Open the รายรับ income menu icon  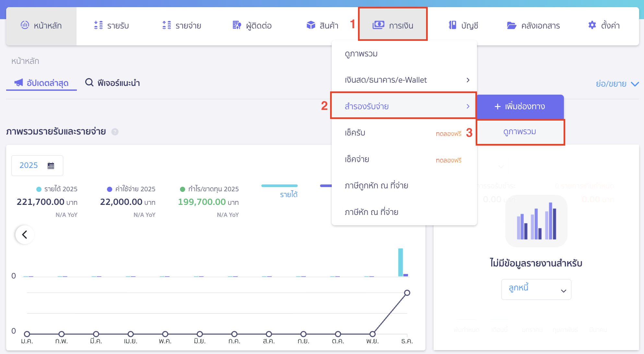[98, 25]
